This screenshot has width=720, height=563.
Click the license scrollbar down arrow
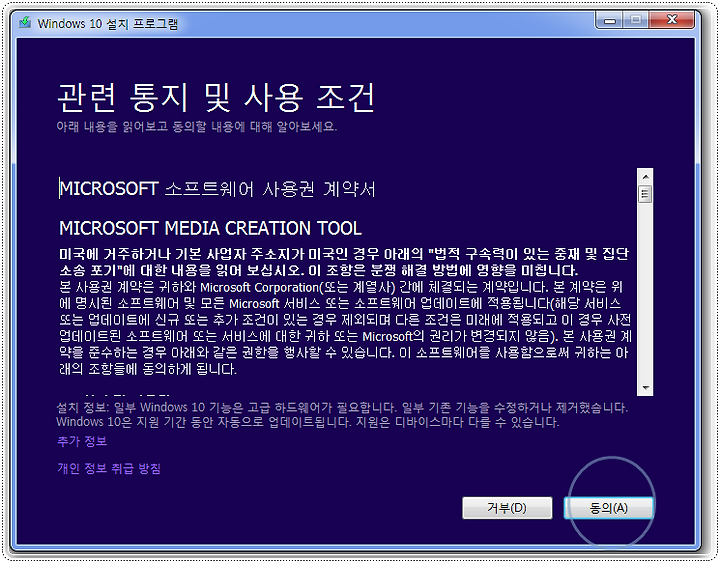coord(645,388)
